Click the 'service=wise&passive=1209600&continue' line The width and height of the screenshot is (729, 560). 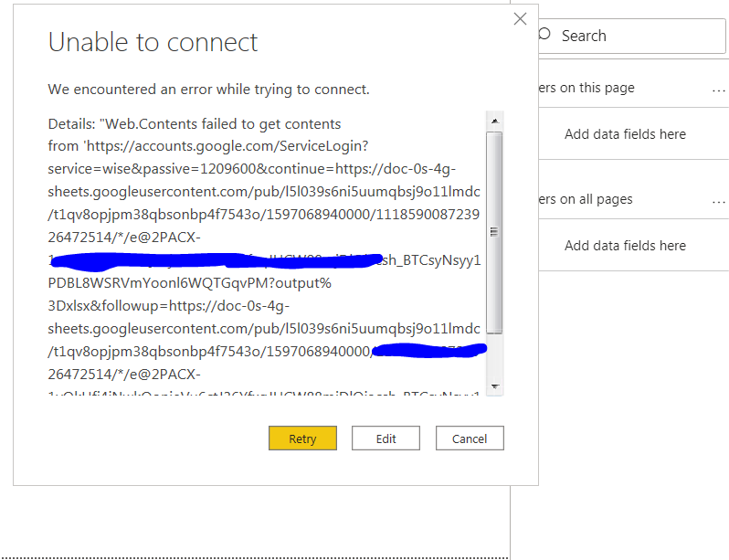tap(251, 168)
